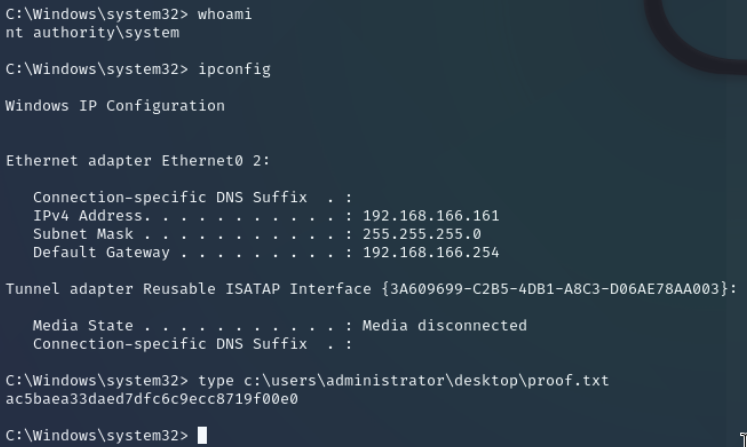Viewport: 747px width, 447px height.
Task: Click the subnet mask value 255.255.255.0
Action: tap(421, 234)
